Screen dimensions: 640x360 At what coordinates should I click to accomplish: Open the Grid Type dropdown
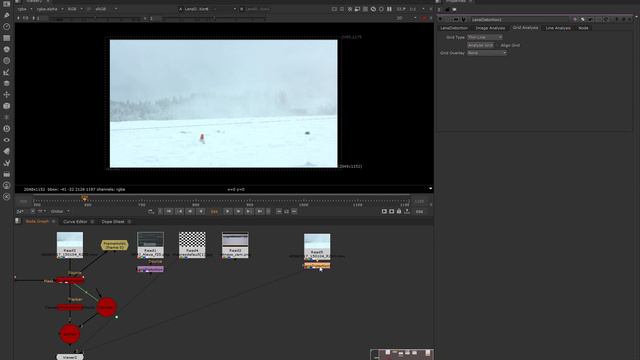coord(484,37)
